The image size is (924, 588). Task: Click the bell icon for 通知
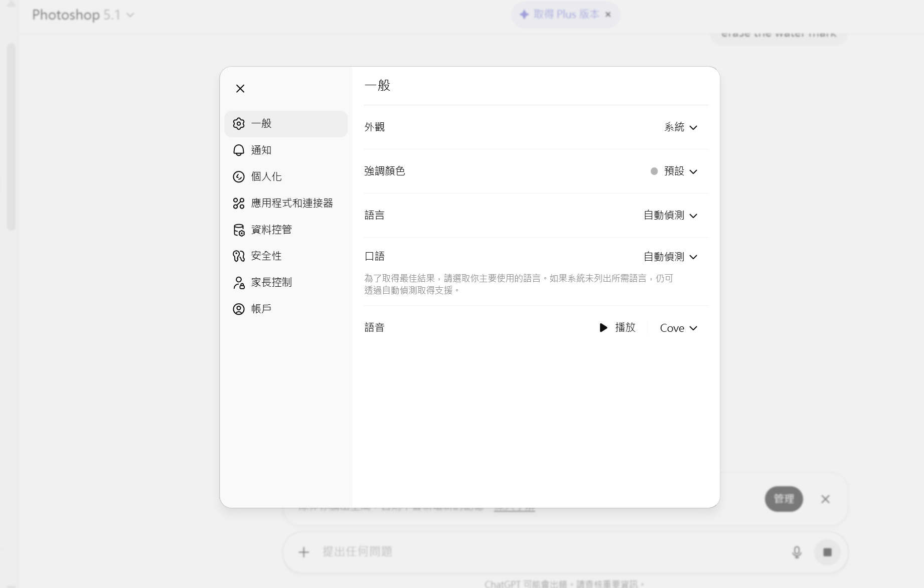pyautogui.click(x=239, y=150)
